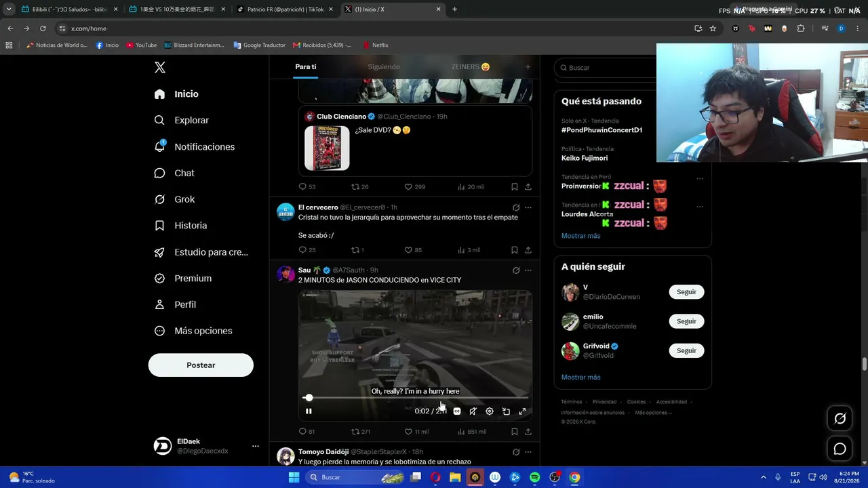Reload the page in Chrome
Viewport: 868px width, 488px height.
(x=43, y=28)
